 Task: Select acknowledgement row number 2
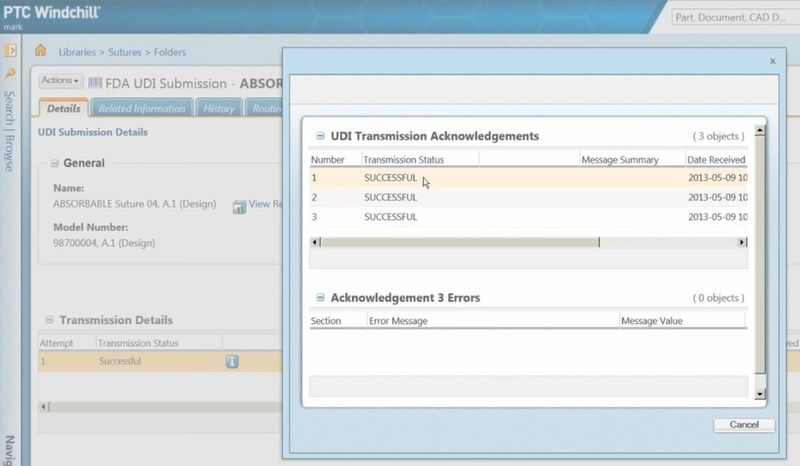click(x=529, y=197)
